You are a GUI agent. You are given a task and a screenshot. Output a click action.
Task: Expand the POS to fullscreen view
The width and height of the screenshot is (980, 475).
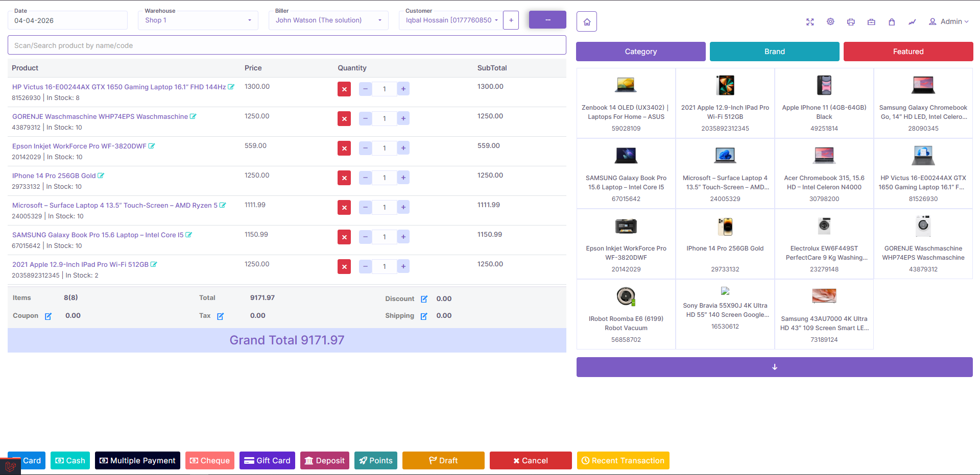coord(810,22)
